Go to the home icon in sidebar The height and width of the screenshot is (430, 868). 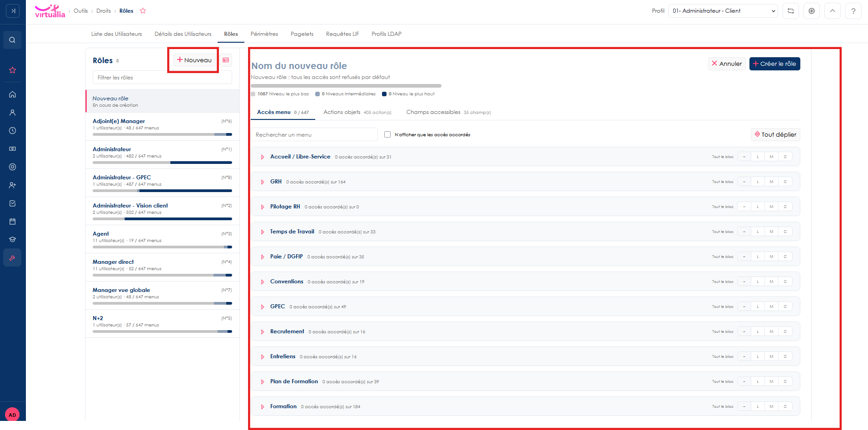[x=12, y=94]
